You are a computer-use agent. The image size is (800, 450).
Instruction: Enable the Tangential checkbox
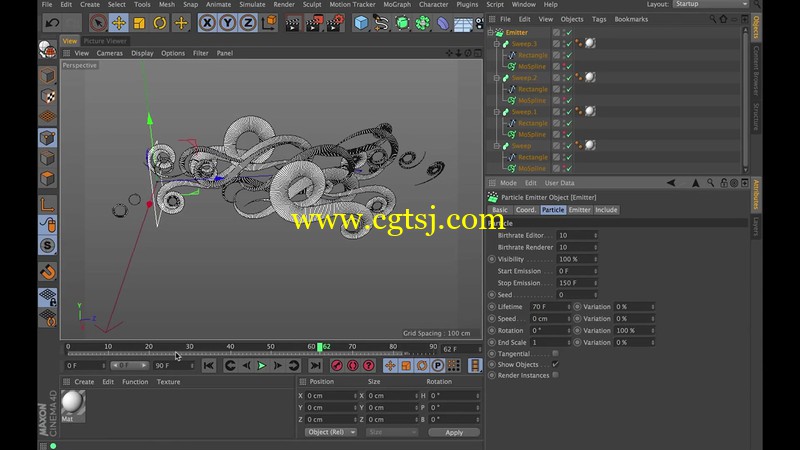[555, 353]
